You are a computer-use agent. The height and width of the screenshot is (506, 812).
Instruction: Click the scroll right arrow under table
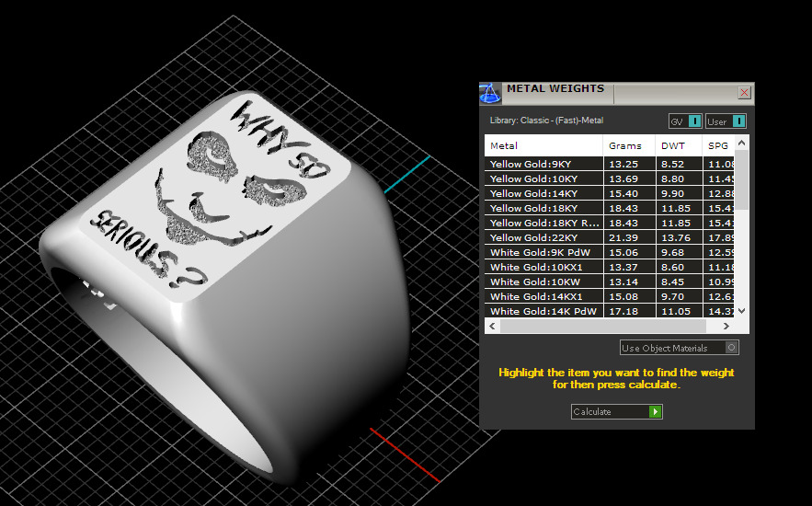[x=726, y=326]
